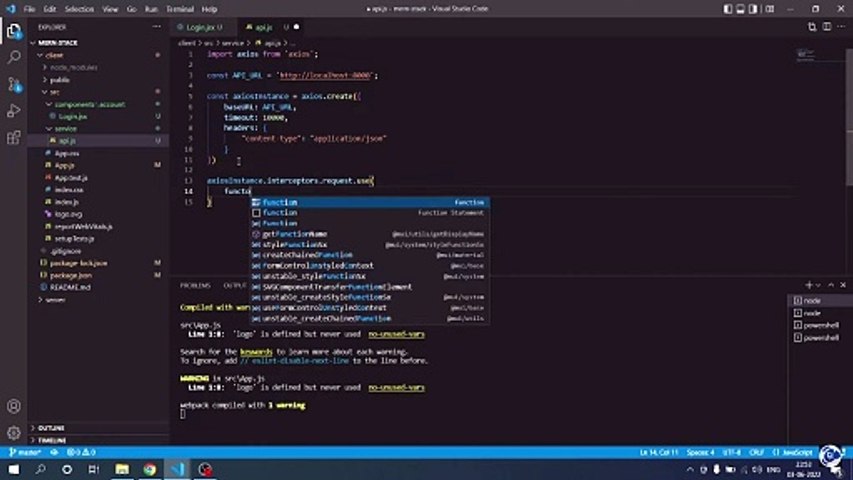Open the File menu
The width and height of the screenshot is (853, 480).
click(x=29, y=9)
